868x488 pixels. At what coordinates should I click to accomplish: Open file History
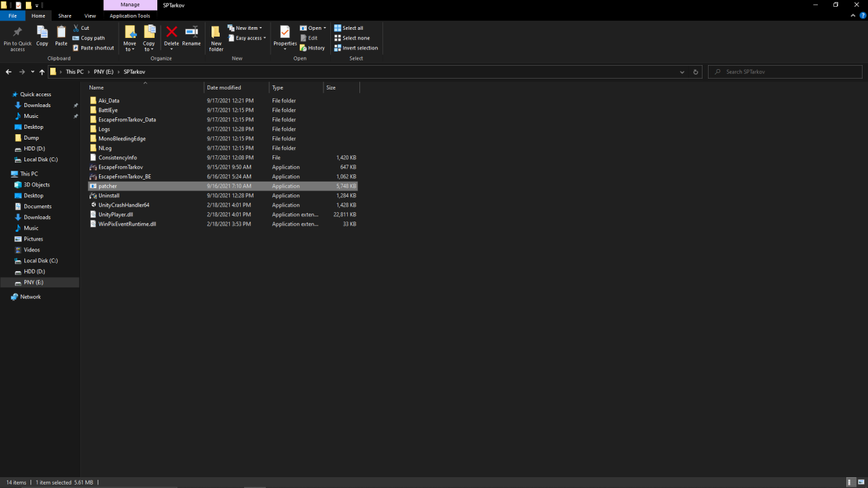click(312, 48)
